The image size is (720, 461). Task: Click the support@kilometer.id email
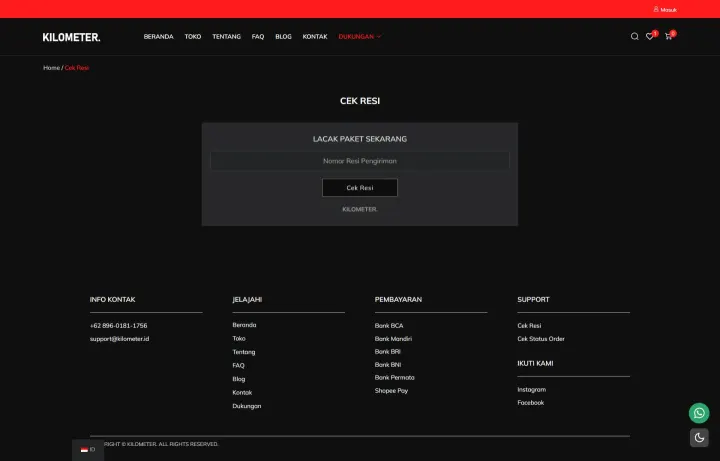click(119, 339)
